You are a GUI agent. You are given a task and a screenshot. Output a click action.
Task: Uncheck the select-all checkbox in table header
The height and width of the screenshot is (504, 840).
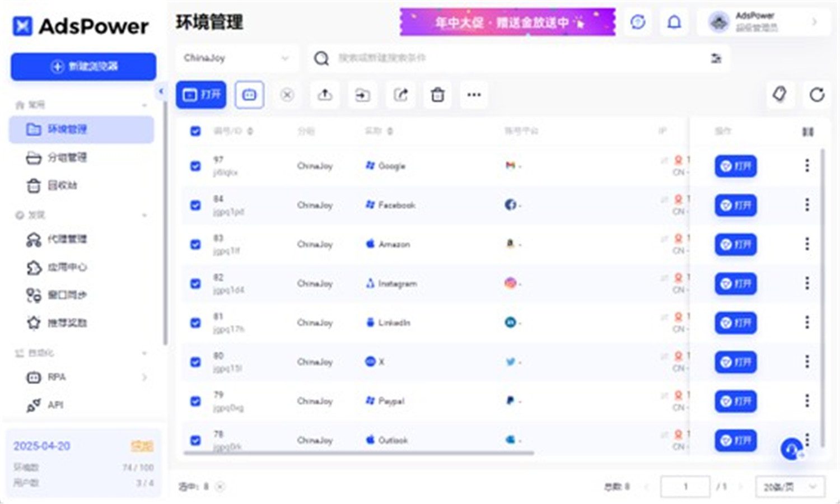coord(195,131)
